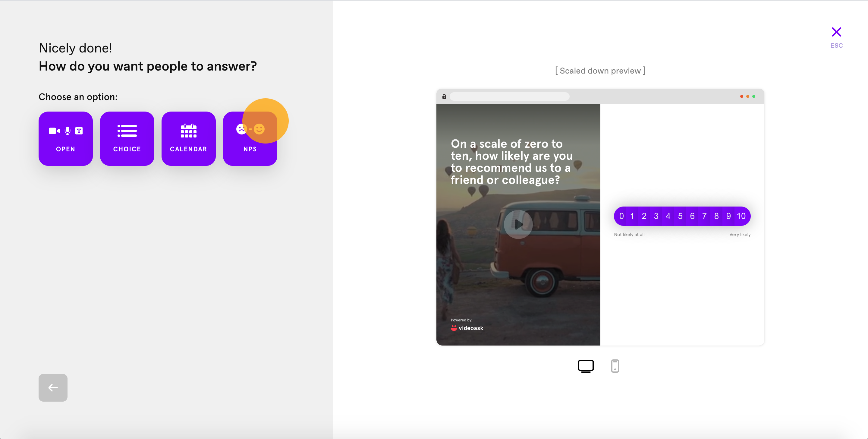Click the 'Choose an option:' label
The image size is (868, 439).
tap(78, 97)
